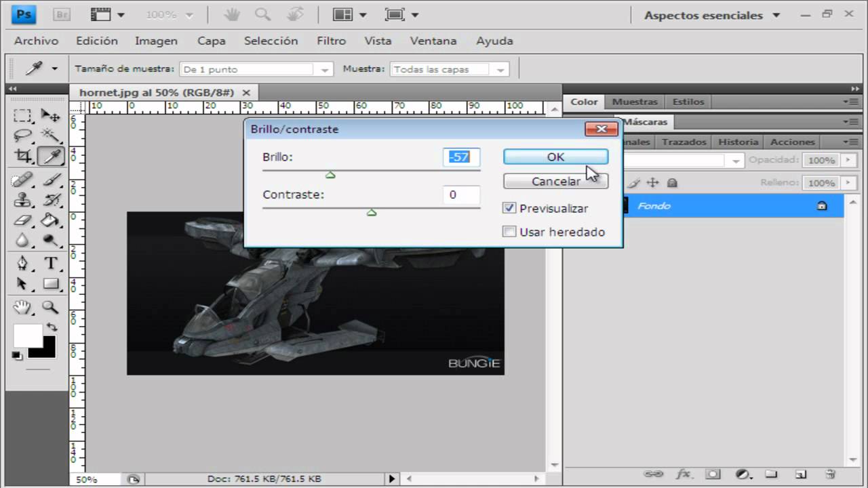Select the Eraser tool
Image resolution: width=868 pixels, height=488 pixels.
(x=22, y=220)
